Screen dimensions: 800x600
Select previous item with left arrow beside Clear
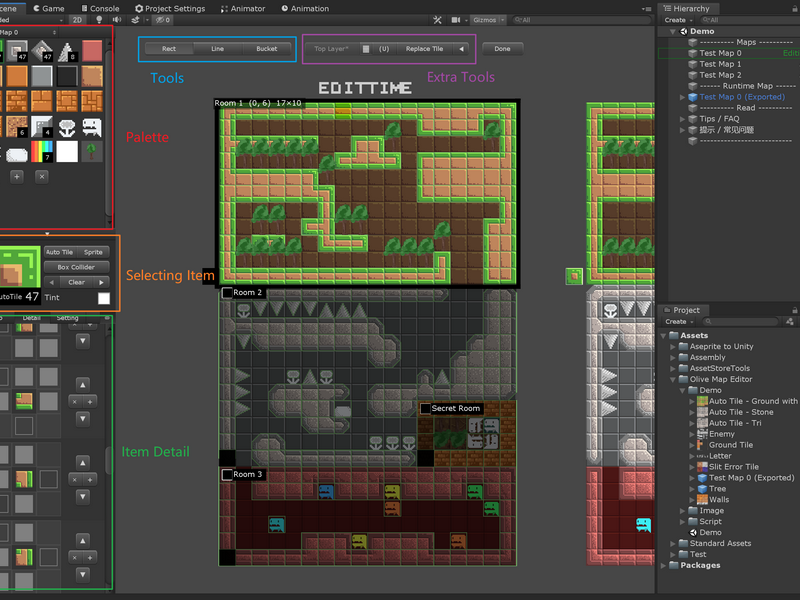[x=51, y=282]
